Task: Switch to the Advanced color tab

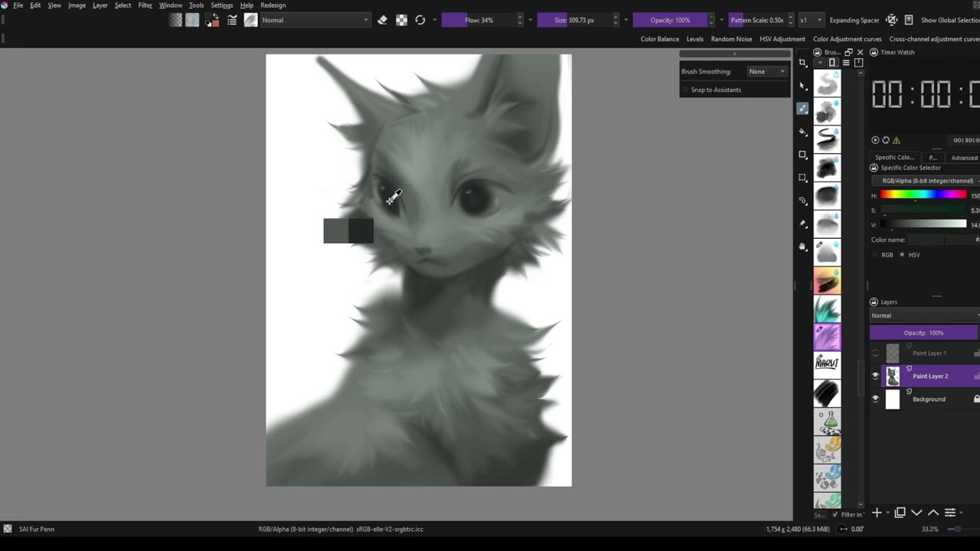Action: coord(964,158)
